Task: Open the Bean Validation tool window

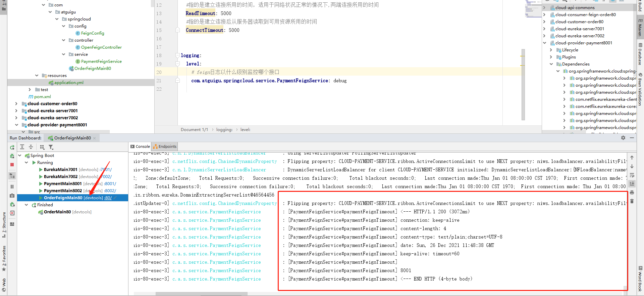Action: point(640,89)
